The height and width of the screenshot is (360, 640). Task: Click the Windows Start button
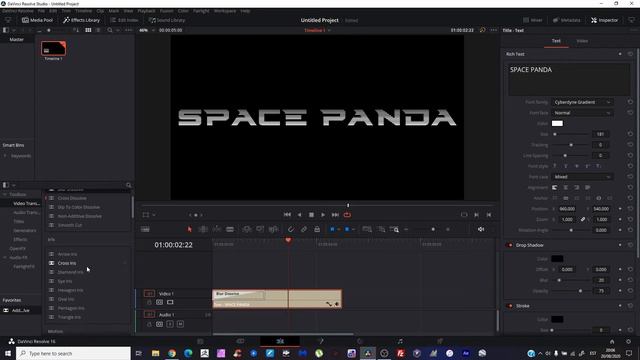(8, 353)
